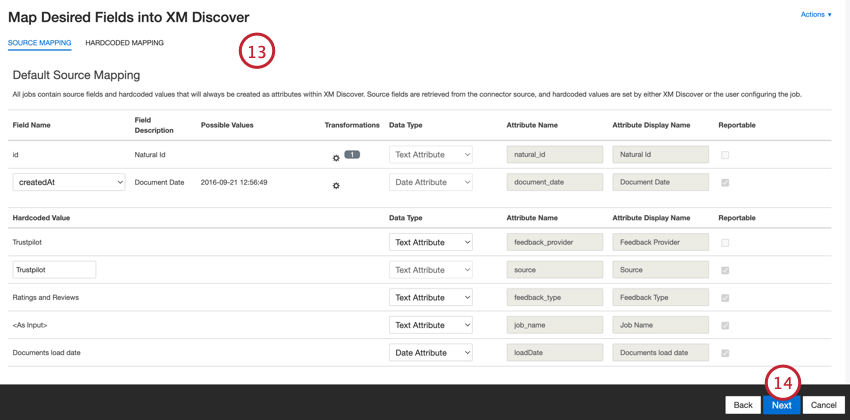Click the transformation count badge for id
This screenshot has height=420, width=850.
[352, 155]
